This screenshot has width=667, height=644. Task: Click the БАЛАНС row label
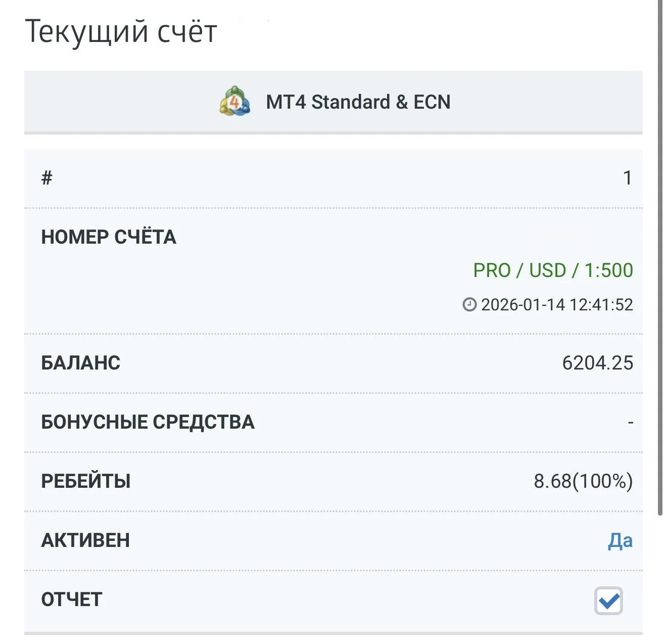click(x=81, y=363)
